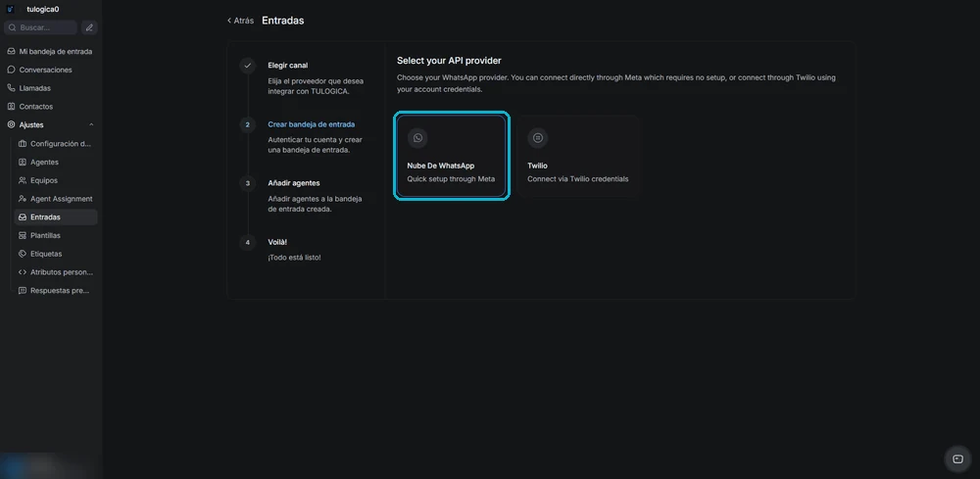
Task: Click the tulogica0 account logo icon
Action: 10,10
